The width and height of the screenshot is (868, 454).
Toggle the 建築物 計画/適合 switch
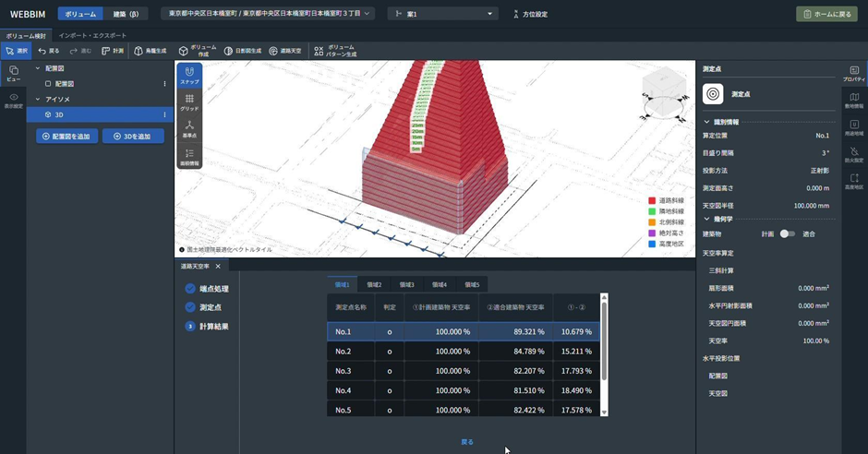787,234
